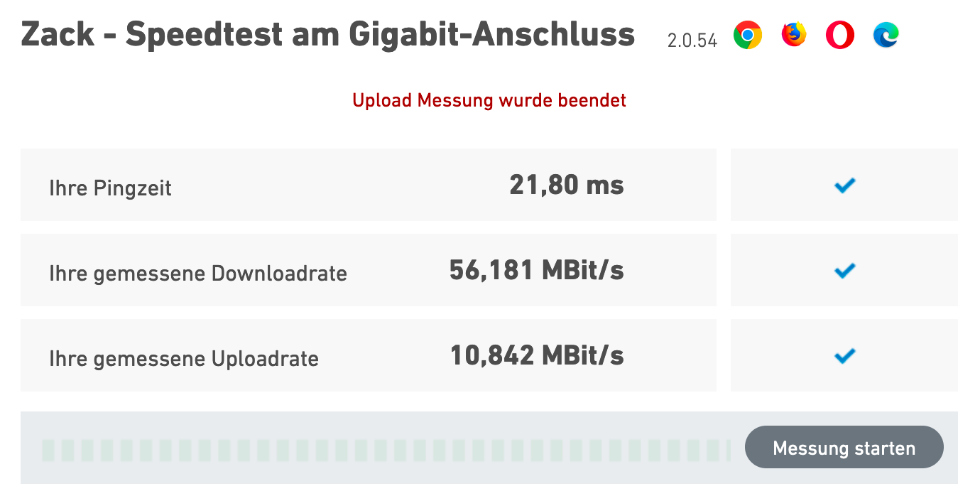Start measurement with Messung starten button
This screenshot has width=980, height=496.
pyautogui.click(x=844, y=448)
